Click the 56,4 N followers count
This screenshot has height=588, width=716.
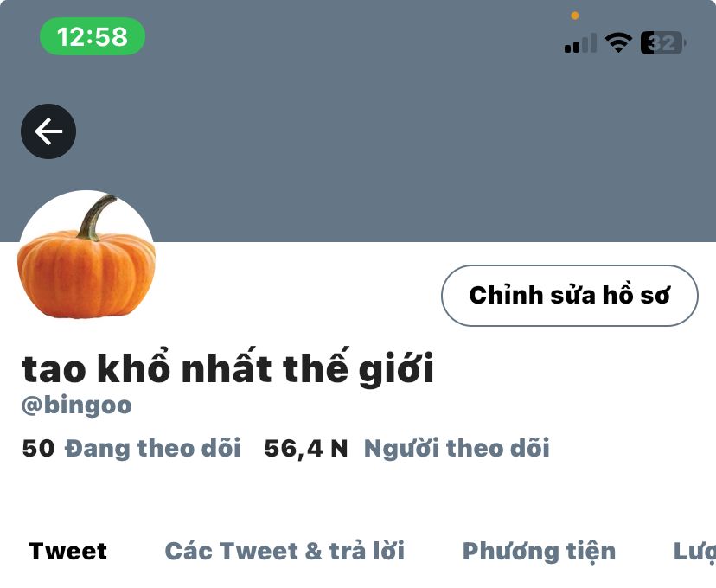coord(306,448)
